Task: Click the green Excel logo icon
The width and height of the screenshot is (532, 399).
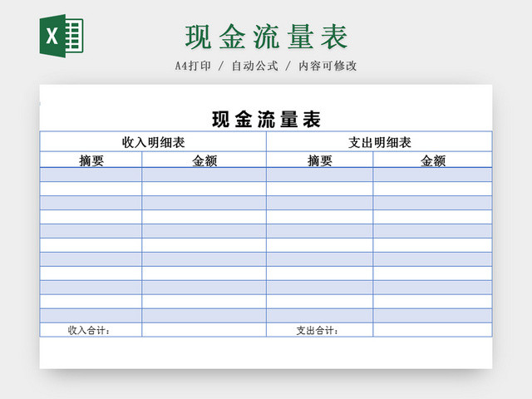Action: click(62, 36)
